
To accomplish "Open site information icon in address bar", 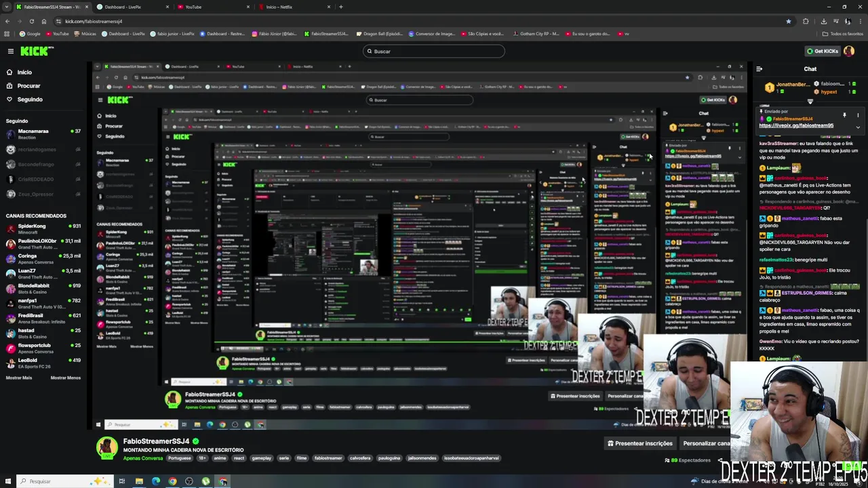I will [58, 21].
